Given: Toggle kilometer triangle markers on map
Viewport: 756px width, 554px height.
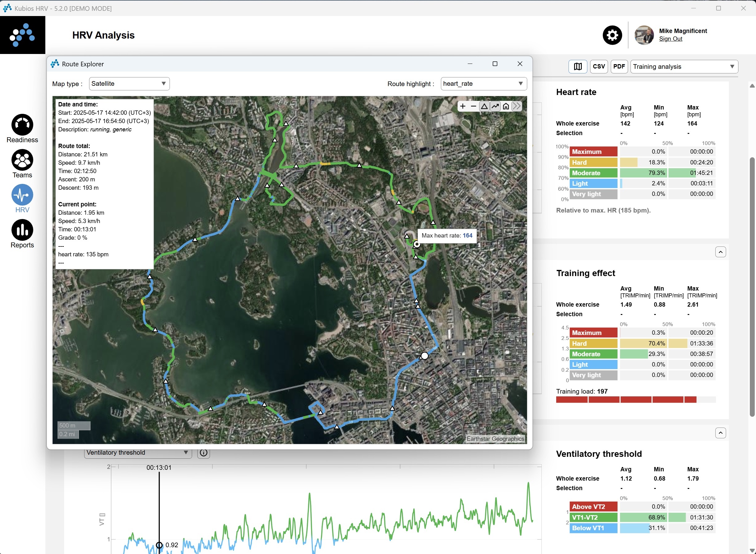Looking at the screenshot, I should [x=484, y=106].
